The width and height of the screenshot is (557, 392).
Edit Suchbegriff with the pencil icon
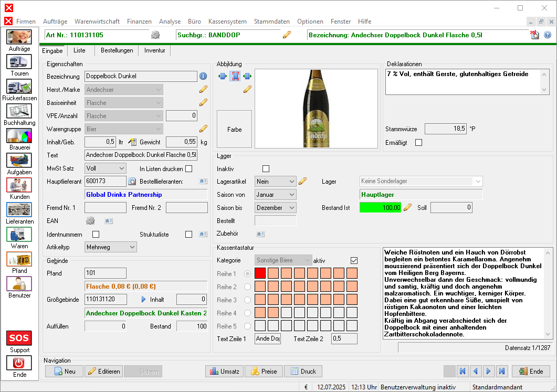[287, 35]
